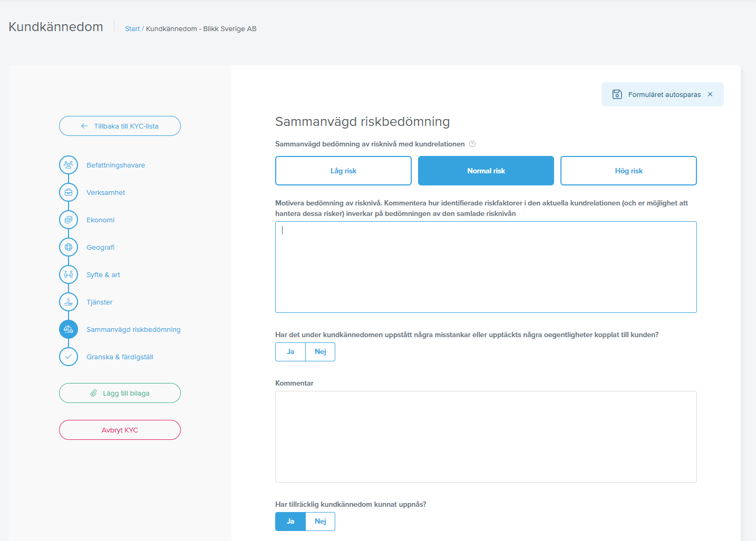Click the Start breadcrumb link

coord(132,28)
